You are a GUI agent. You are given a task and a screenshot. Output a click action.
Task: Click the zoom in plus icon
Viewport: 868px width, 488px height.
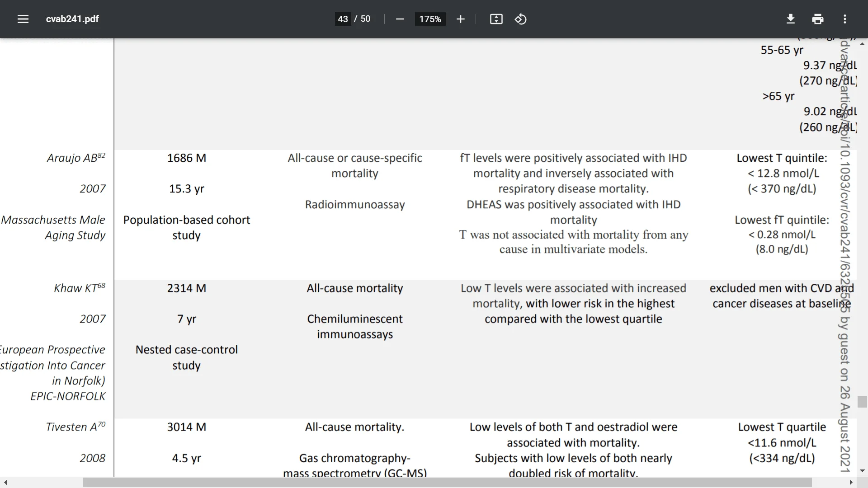[x=460, y=19]
